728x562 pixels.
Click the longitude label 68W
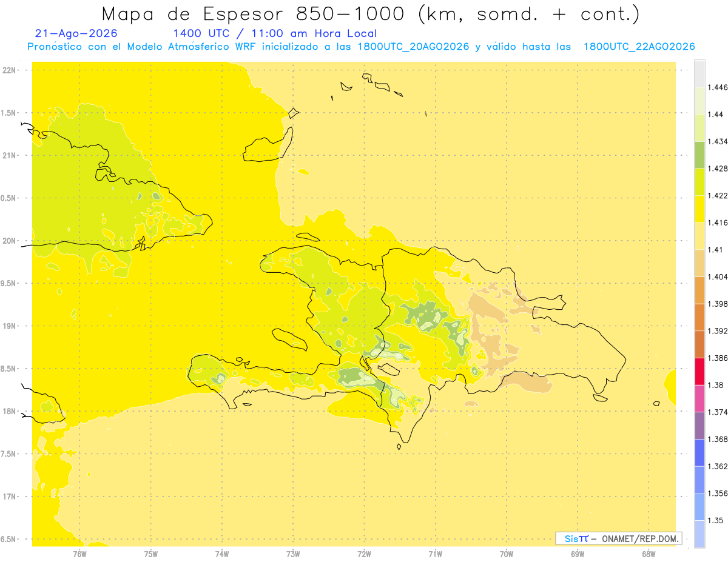click(x=649, y=554)
